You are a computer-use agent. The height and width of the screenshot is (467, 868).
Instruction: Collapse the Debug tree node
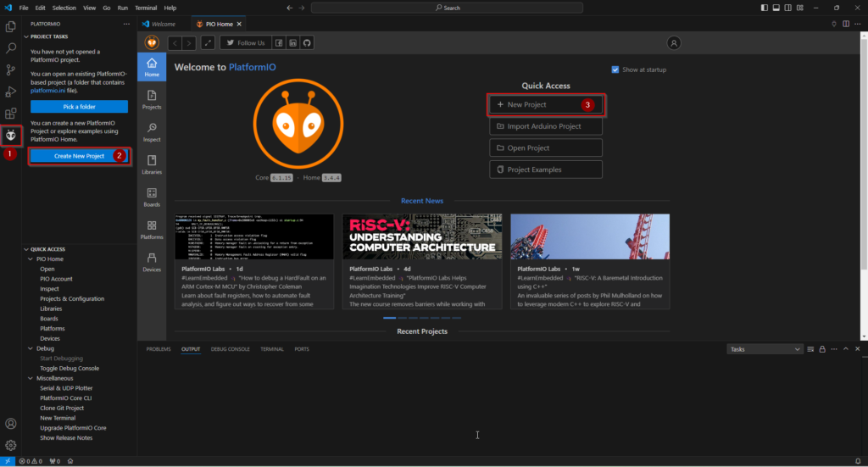[x=31, y=348]
